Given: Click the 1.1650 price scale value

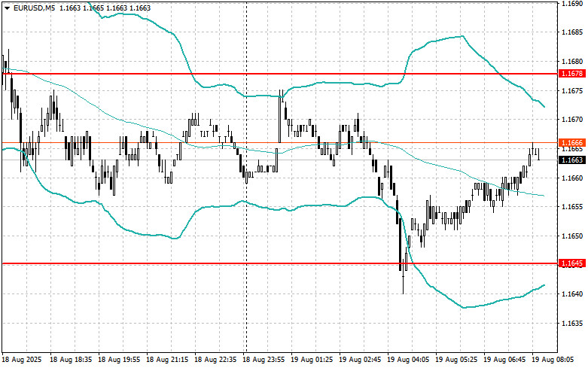Looking at the screenshot, I should point(572,236).
